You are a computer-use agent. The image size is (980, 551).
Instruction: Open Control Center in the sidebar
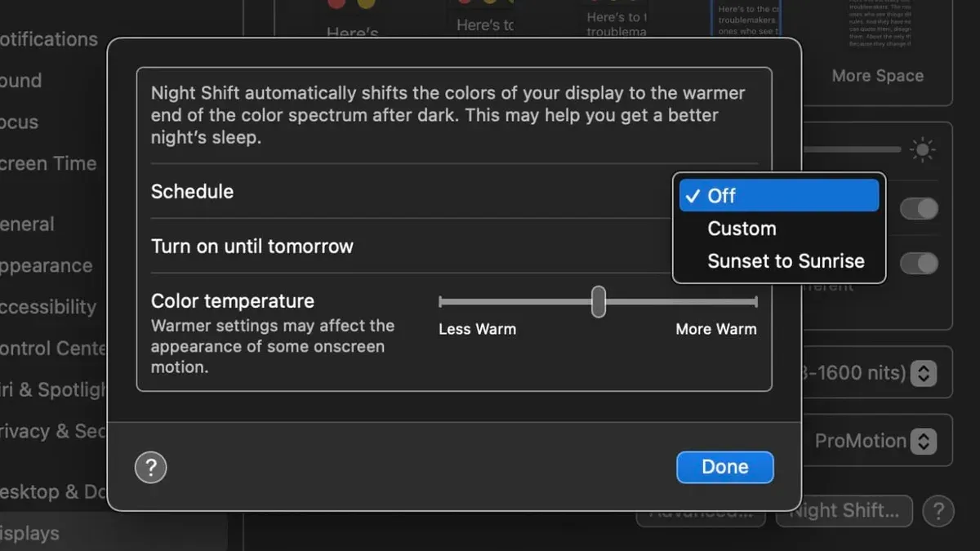click(53, 349)
